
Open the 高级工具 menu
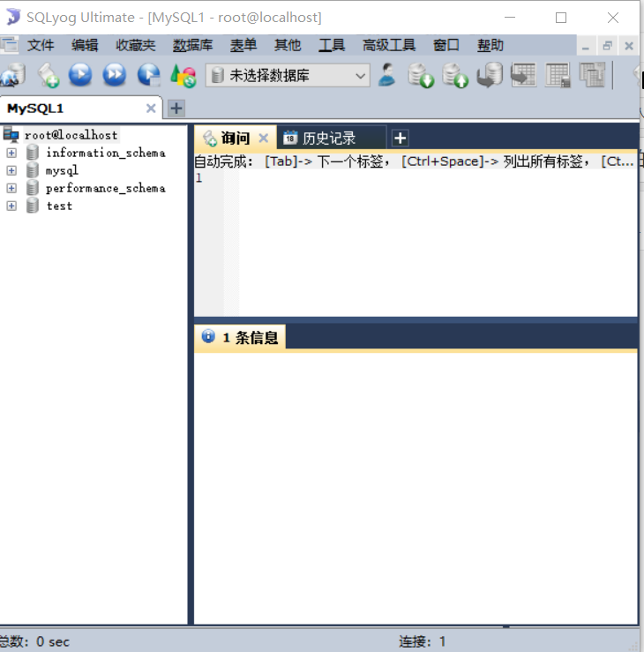[389, 45]
